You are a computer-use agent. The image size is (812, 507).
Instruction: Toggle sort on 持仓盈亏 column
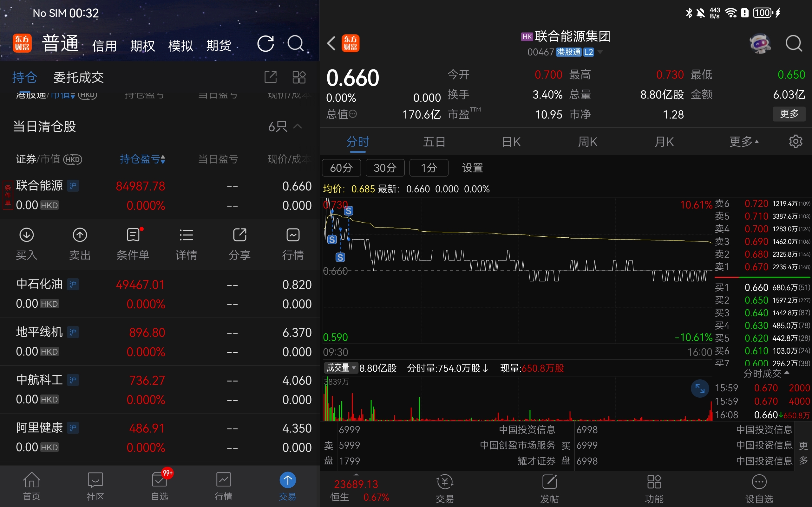(x=142, y=159)
